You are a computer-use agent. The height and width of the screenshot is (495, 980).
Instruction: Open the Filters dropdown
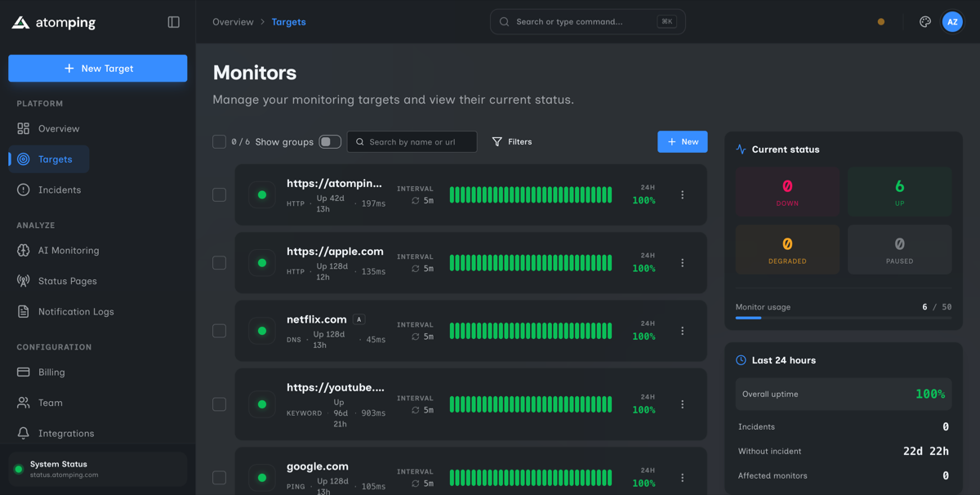click(x=512, y=141)
